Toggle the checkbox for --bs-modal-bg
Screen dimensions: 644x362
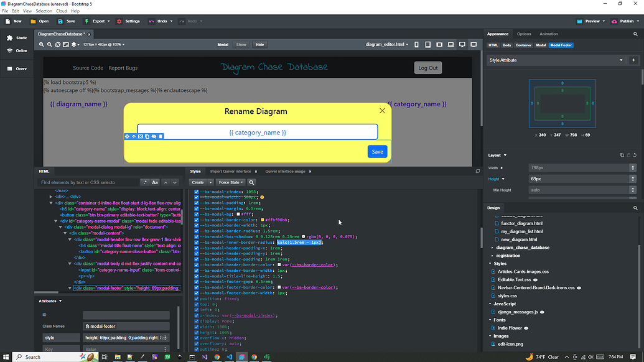[x=197, y=216]
